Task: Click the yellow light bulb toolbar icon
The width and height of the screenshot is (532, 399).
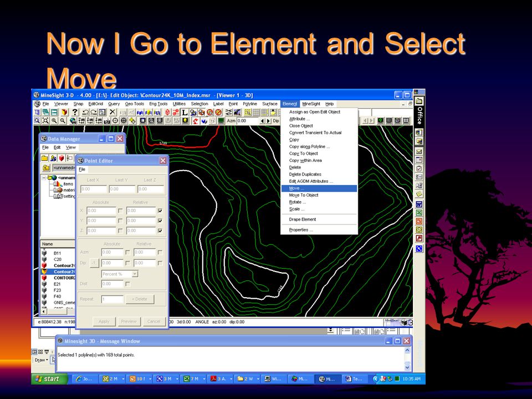Action: (x=185, y=120)
